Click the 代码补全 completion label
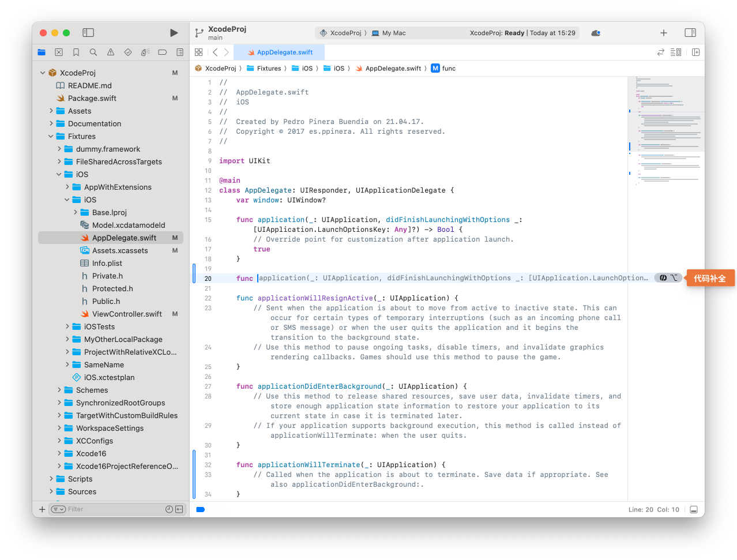Viewport: 737px width, 560px height. (x=710, y=278)
